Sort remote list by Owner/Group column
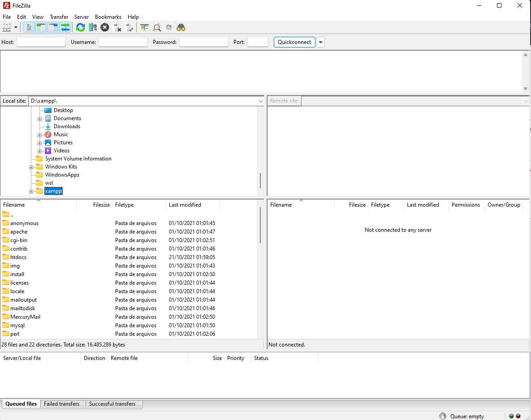The image size is (531, 420). (504, 205)
